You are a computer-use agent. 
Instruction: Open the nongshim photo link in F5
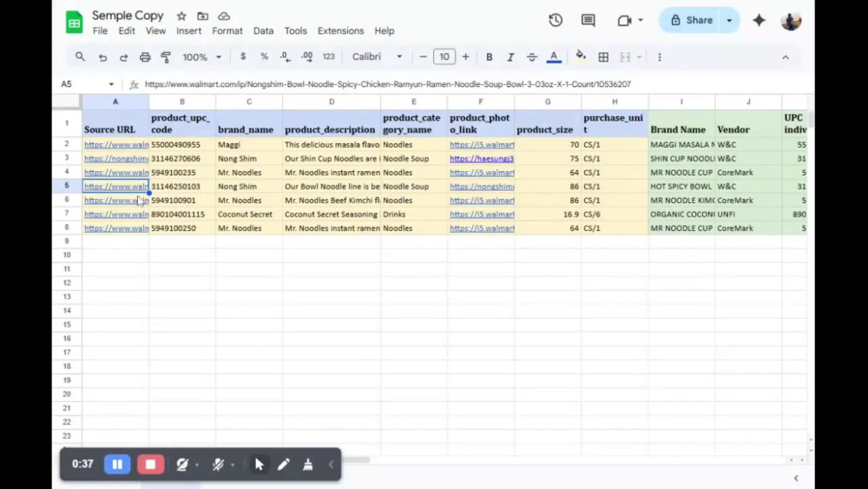(482, 186)
